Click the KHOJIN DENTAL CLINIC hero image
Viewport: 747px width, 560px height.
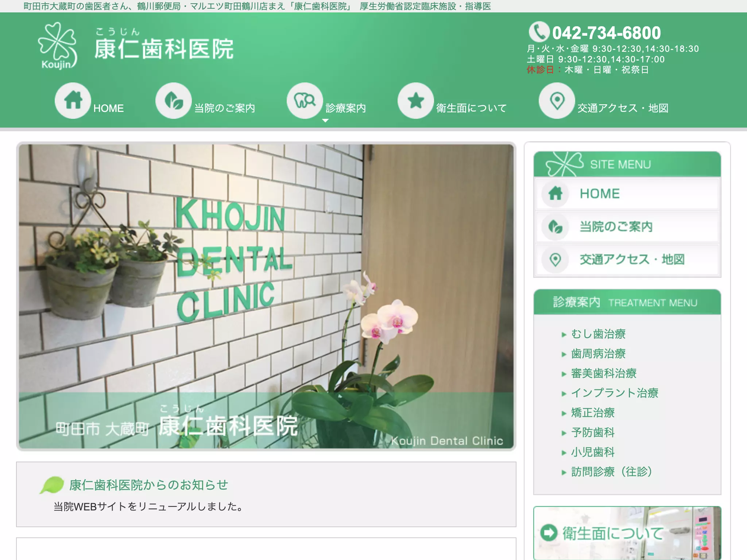point(266,296)
